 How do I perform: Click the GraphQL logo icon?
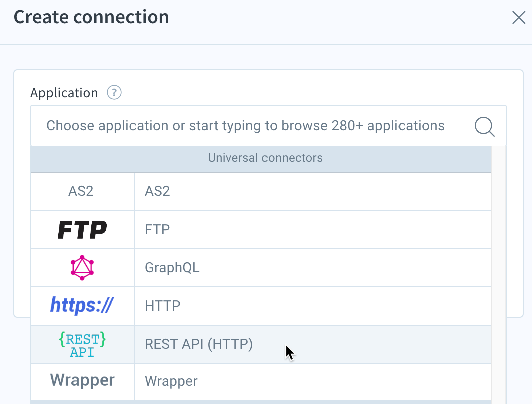81,267
